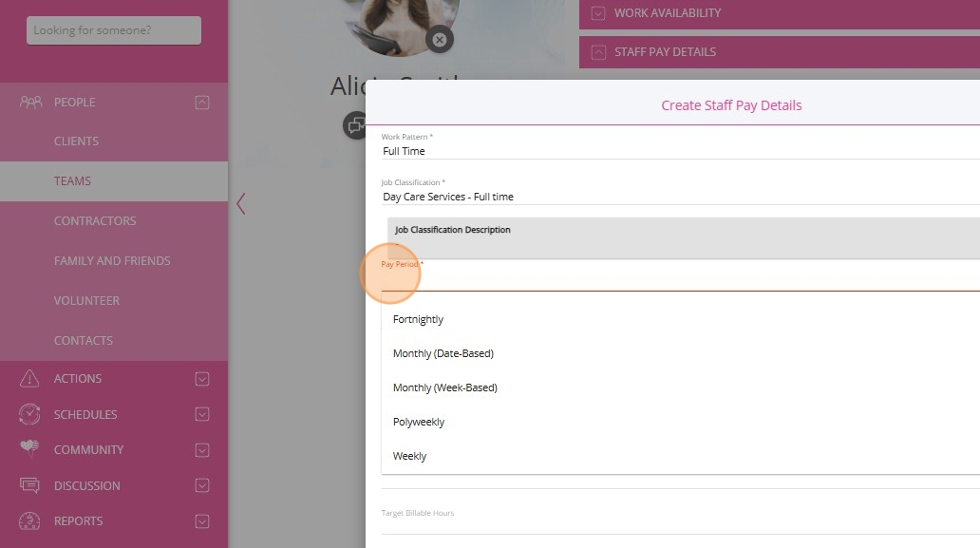Select Weekly pay period

680,456
